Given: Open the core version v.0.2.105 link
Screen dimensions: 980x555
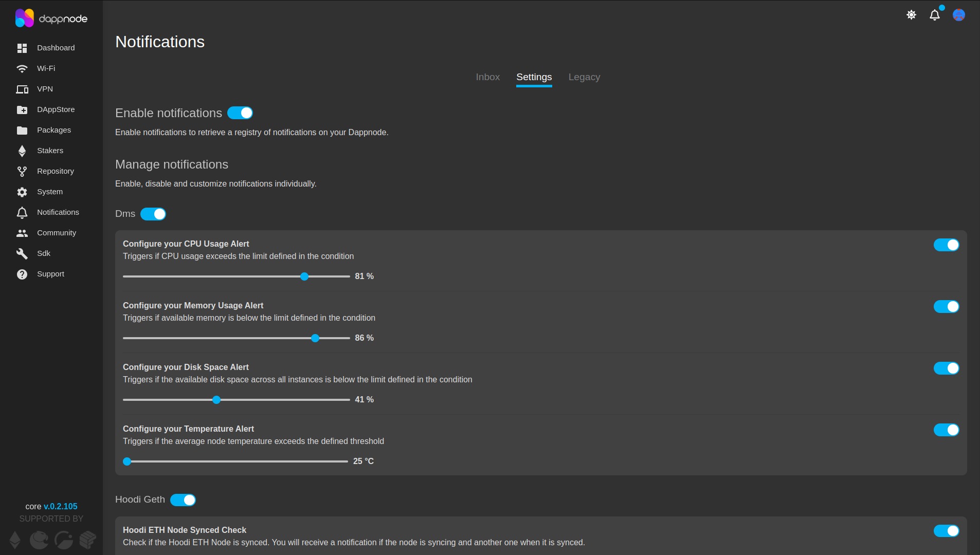Looking at the screenshot, I should click(x=60, y=506).
